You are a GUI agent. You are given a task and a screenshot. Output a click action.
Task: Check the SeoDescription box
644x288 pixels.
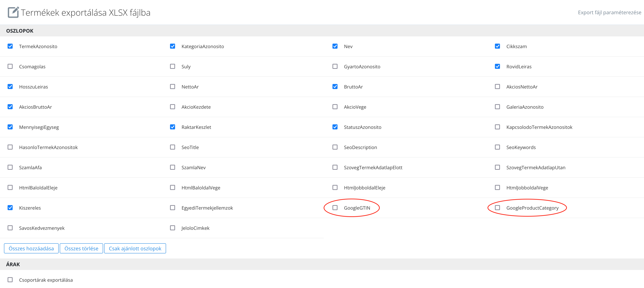[335, 147]
